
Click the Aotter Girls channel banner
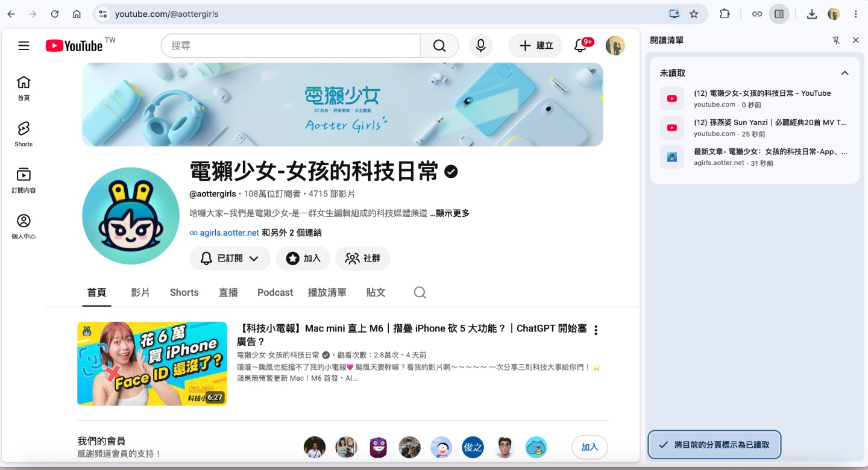(x=342, y=104)
